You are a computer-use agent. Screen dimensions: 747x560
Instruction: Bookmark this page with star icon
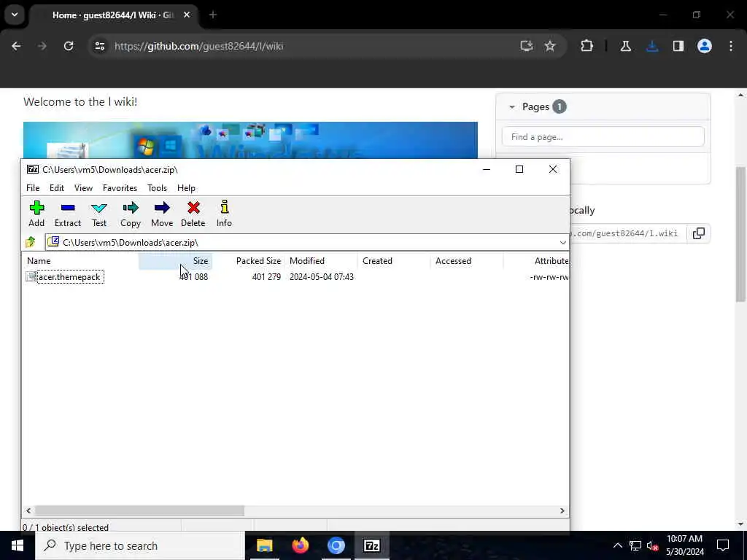pos(550,46)
